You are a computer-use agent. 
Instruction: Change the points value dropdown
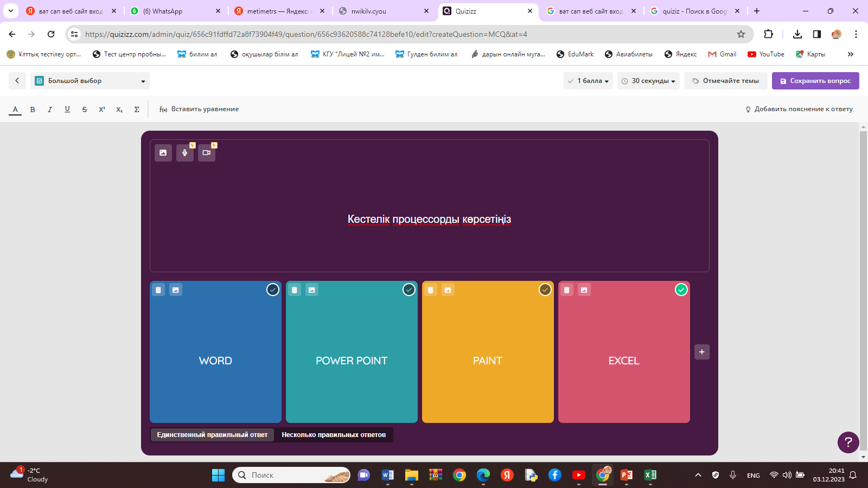[589, 81]
